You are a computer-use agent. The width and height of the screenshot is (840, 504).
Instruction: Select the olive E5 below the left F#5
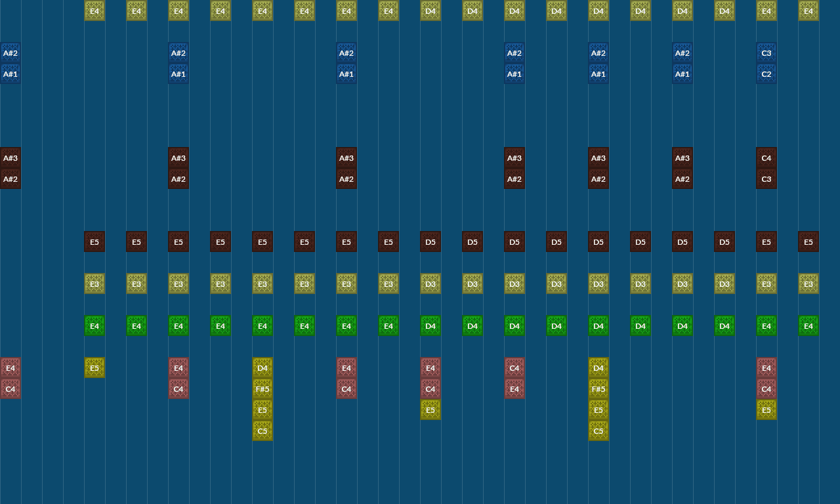[262, 410]
